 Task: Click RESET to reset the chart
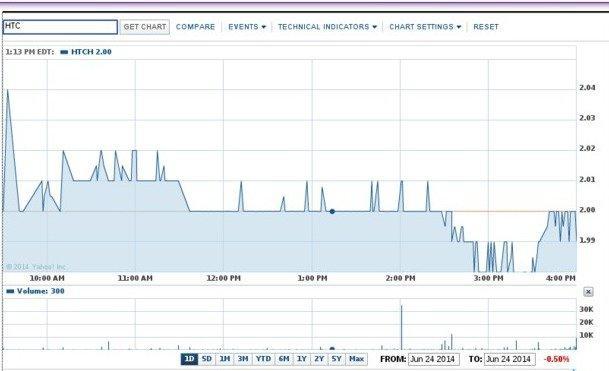[486, 27]
